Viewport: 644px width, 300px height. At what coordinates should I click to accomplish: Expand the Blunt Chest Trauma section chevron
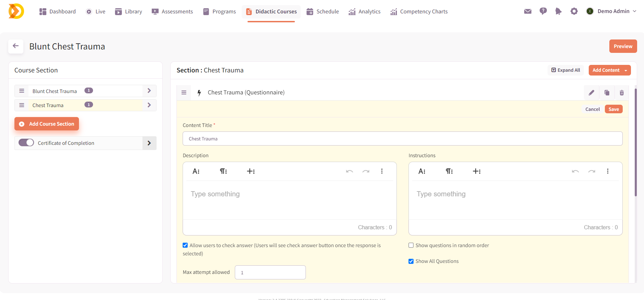tap(149, 91)
